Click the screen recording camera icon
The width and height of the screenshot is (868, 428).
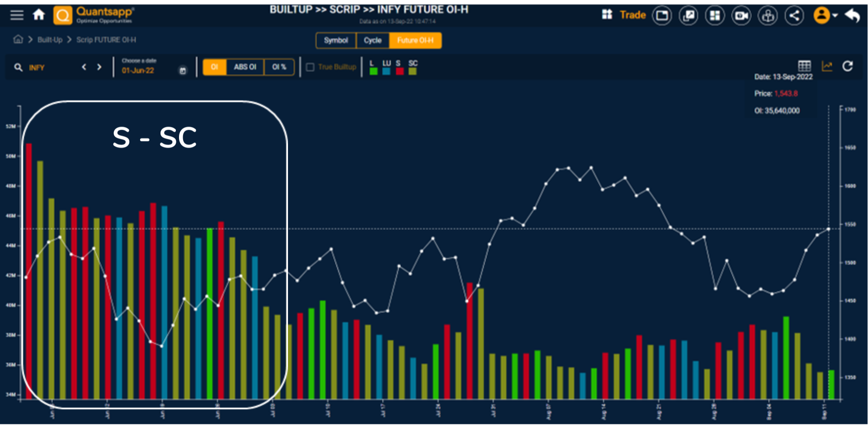click(741, 15)
